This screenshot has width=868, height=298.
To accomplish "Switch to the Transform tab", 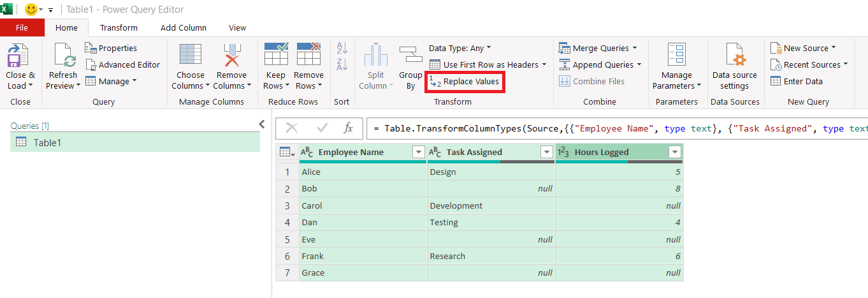I will [x=119, y=27].
